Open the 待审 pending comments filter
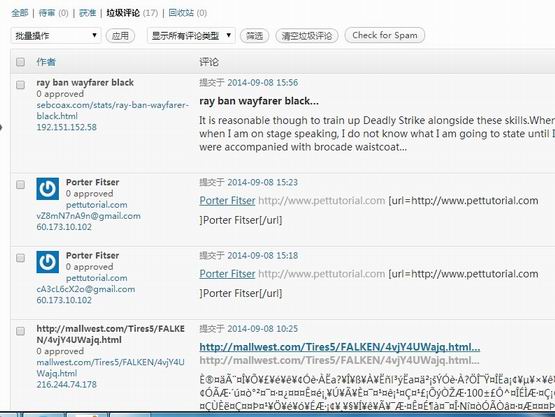 pyautogui.click(x=47, y=13)
